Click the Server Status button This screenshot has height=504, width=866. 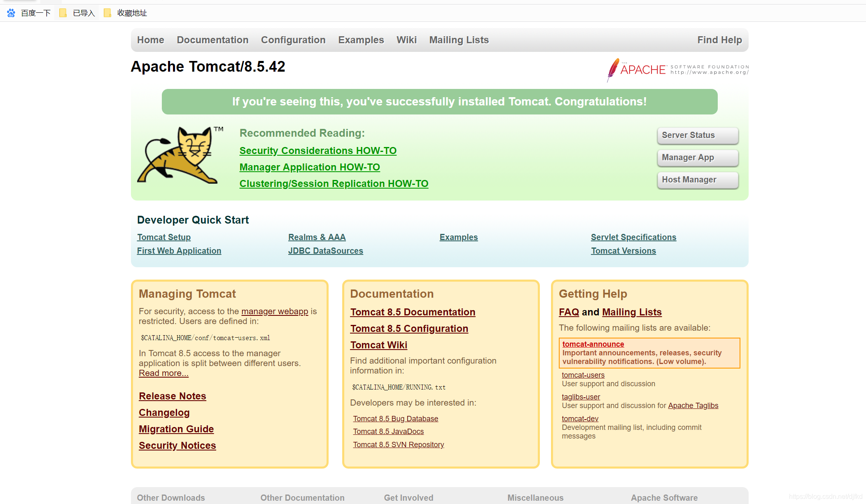coord(698,135)
